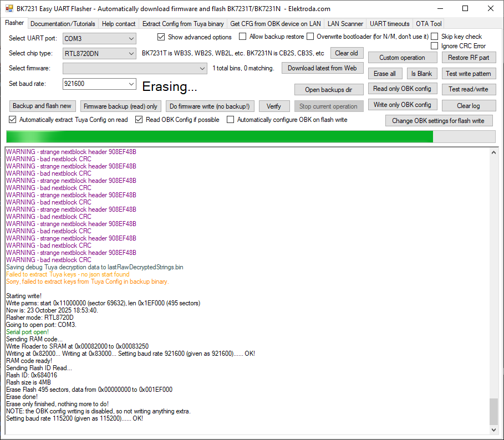504x440 pixels.
Task: Switch to Extract Config from Tuya binary tab
Action: click(x=183, y=24)
